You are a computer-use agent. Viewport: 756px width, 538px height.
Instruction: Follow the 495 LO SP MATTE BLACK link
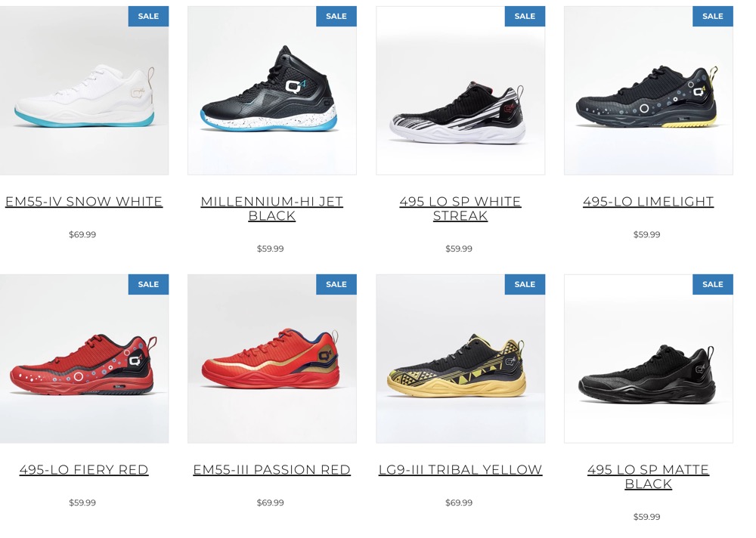pyautogui.click(x=649, y=477)
